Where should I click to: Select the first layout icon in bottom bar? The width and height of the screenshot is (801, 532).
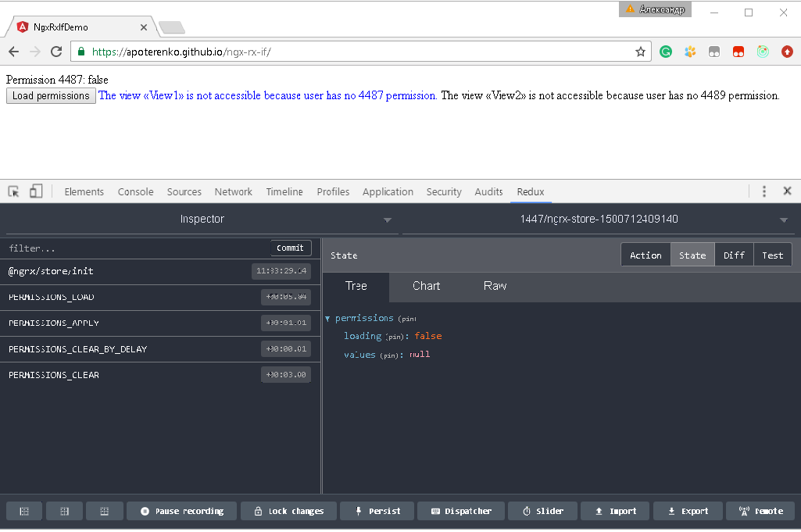pyautogui.click(x=24, y=511)
